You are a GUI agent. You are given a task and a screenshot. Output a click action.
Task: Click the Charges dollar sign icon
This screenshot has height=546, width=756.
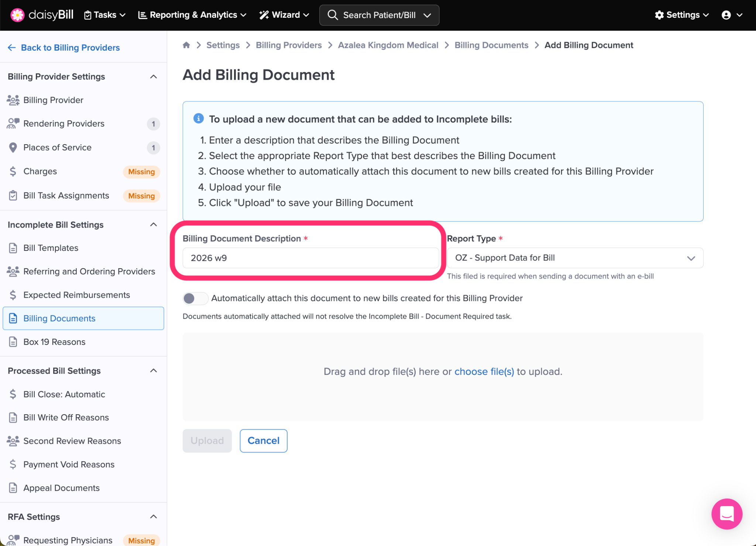point(13,172)
